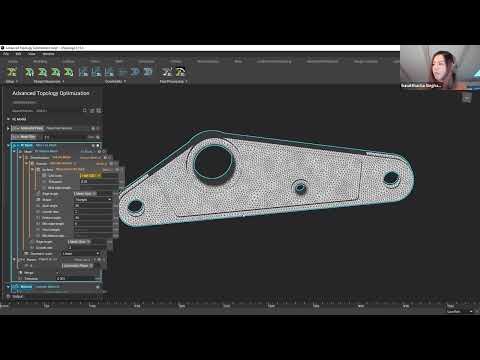This screenshot has height=360, width=480.
Task: Click the field showing 2.25
Action: click(x=99, y=182)
